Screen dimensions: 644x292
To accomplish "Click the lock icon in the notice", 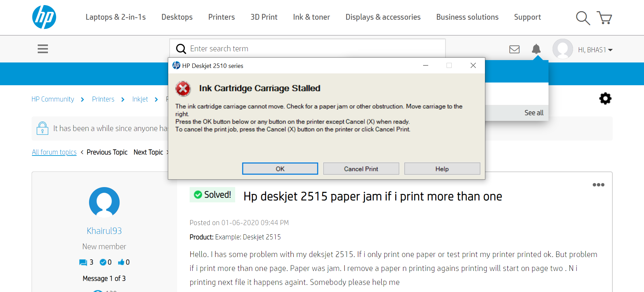I will point(42,128).
